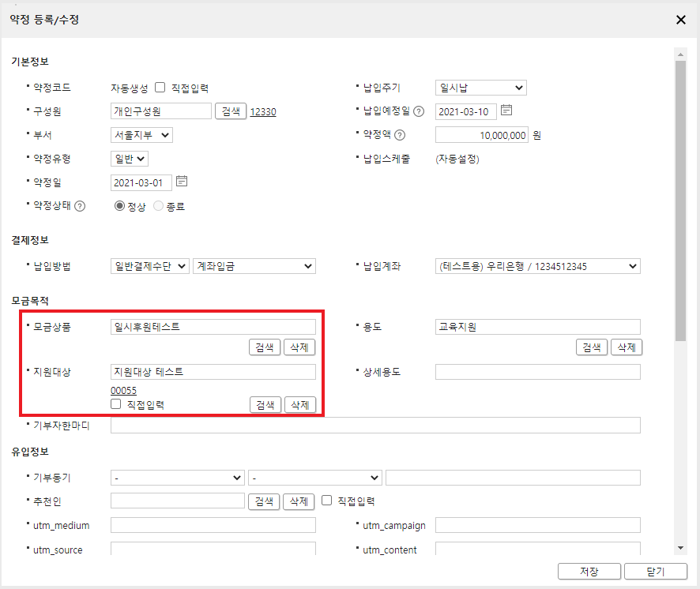Click the scrollbar down arrow
Viewport: 700px width, 589px height.
pos(680,548)
